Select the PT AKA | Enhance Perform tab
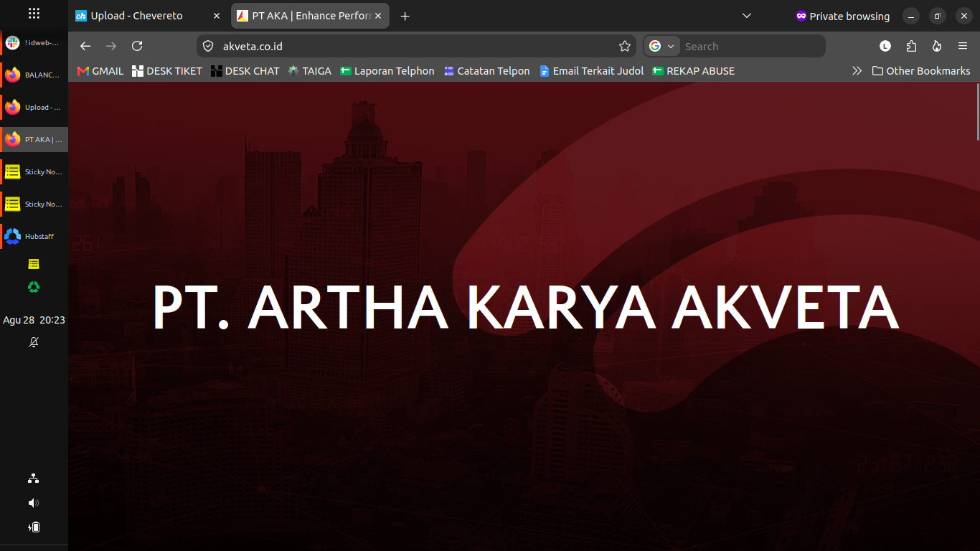 tap(311, 16)
